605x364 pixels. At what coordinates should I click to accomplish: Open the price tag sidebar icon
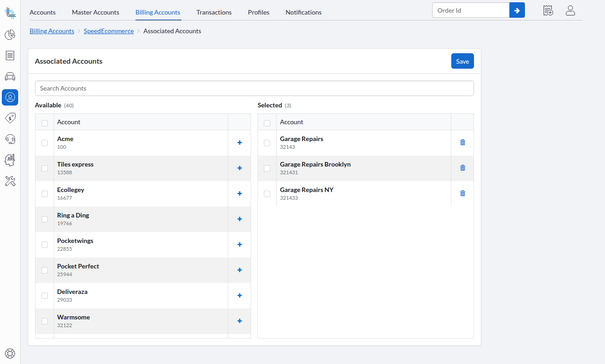pyautogui.click(x=10, y=118)
